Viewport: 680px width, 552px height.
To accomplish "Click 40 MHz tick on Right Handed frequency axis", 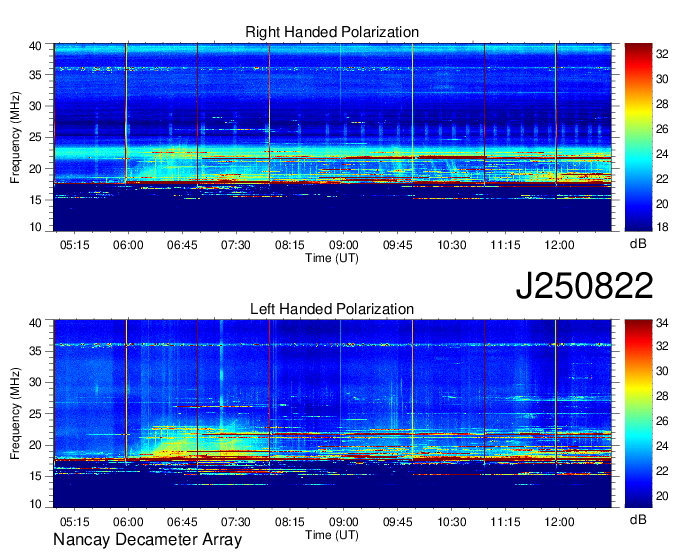I will 36,46.
